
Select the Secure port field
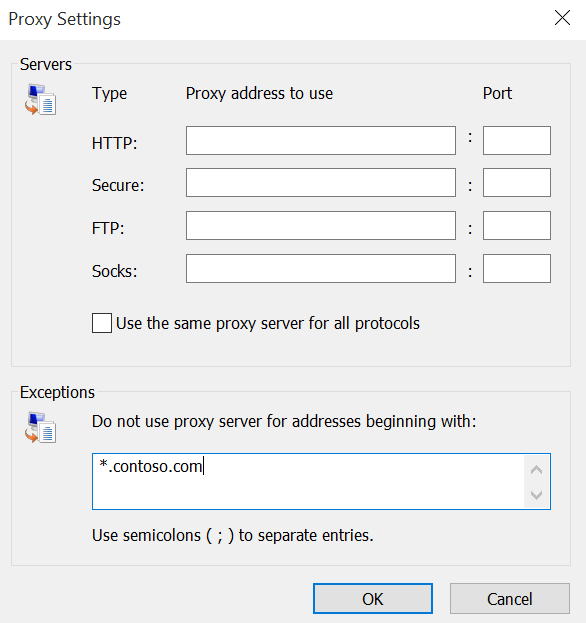[x=516, y=183]
